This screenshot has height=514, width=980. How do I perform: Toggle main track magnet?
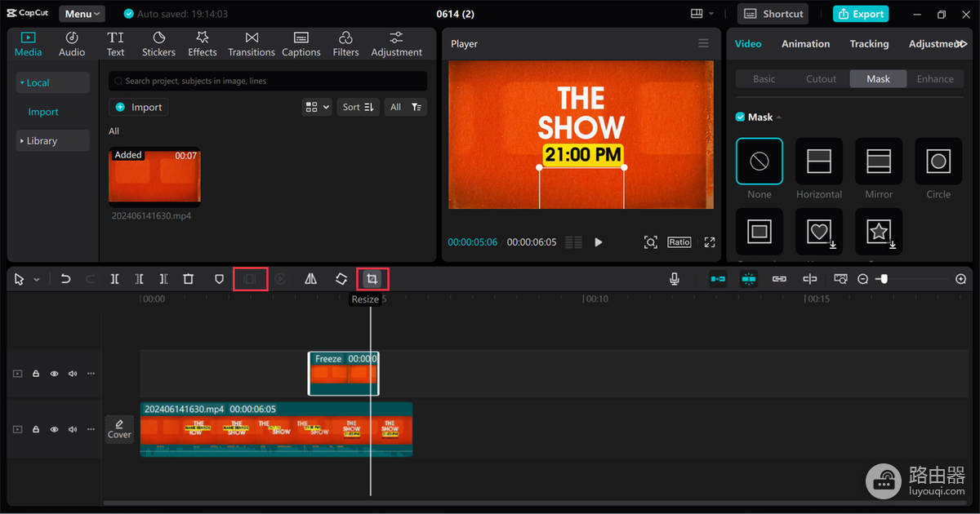(718, 279)
